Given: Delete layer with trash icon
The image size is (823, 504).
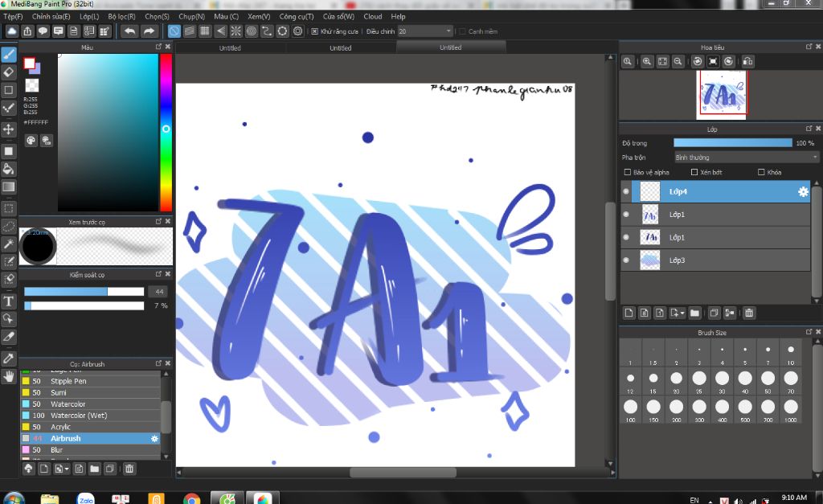Looking at the screenshot, I should 749,313.
